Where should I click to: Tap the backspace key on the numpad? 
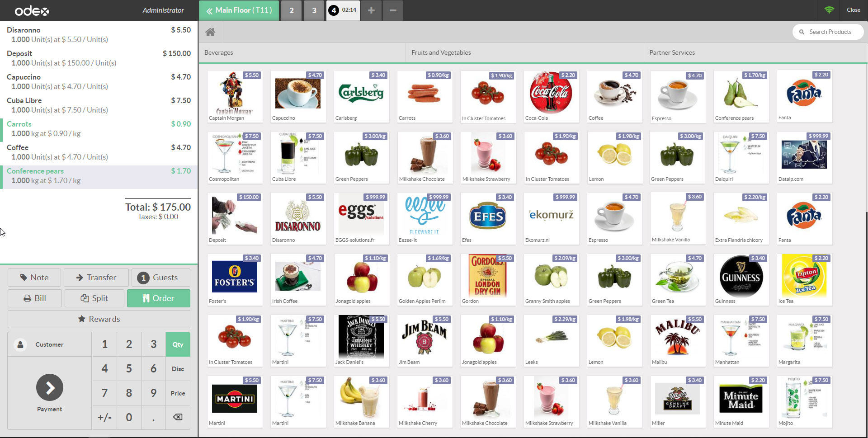pyautogui.click(x=178, y=417)
